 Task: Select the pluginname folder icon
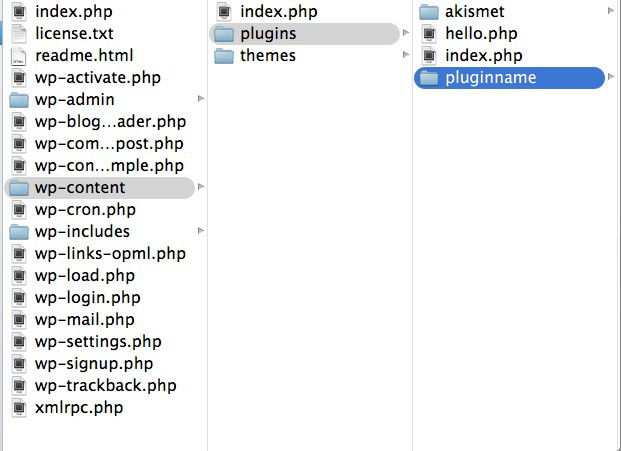point(429,78)
